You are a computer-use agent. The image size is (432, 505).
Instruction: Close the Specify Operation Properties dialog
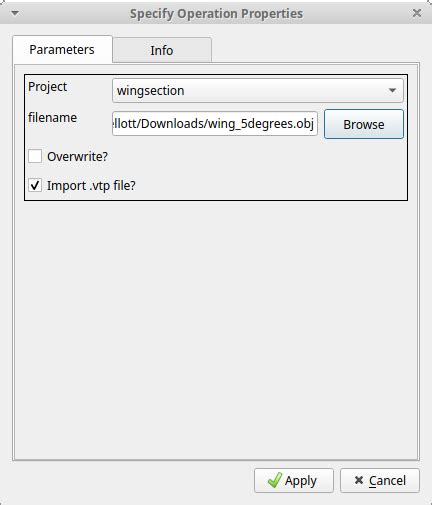(417, 13)
